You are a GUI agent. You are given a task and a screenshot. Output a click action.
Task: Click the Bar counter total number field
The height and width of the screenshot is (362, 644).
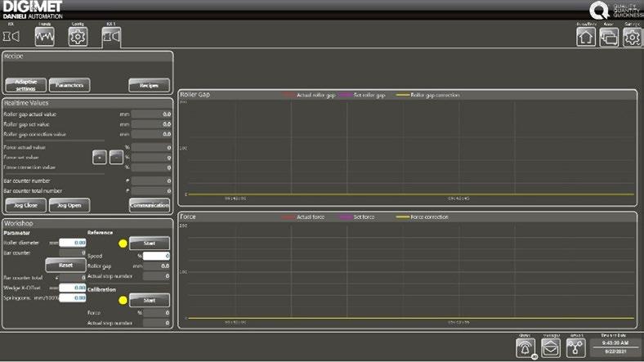[x=151, y=191]
